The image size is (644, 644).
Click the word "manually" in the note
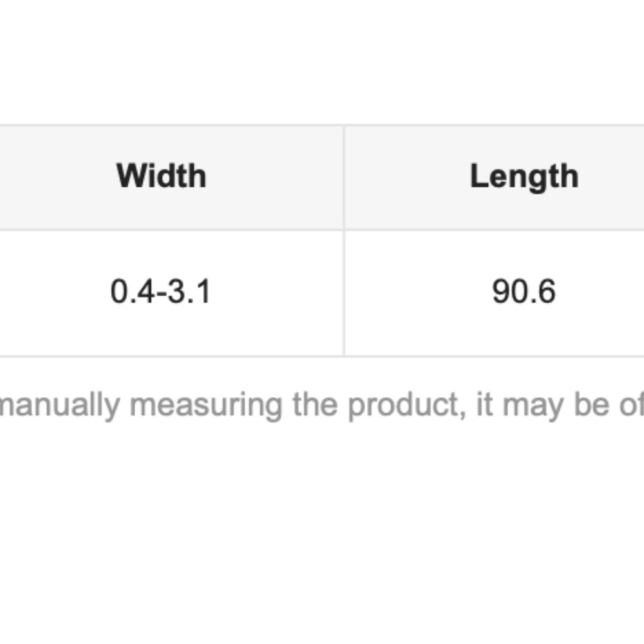coord(59,406)
